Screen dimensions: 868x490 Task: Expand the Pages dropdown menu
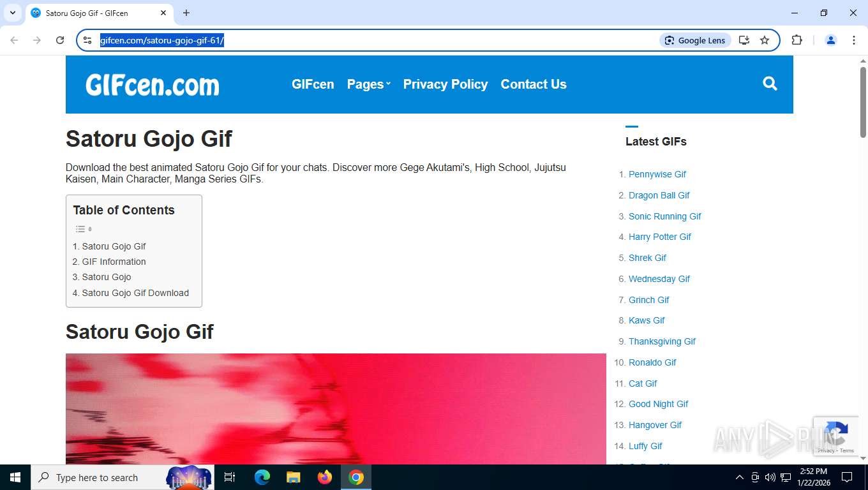[x=368, y=84]
